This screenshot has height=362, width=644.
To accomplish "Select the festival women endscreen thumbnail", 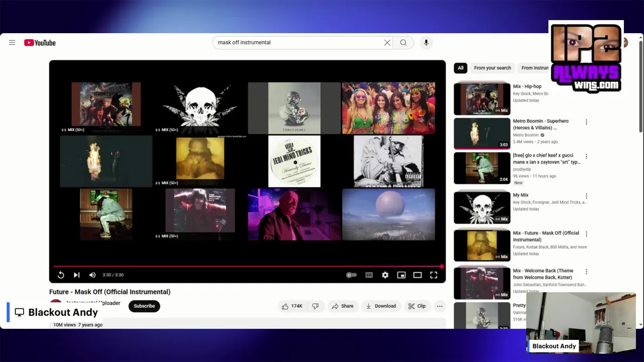I will point(388,108).
